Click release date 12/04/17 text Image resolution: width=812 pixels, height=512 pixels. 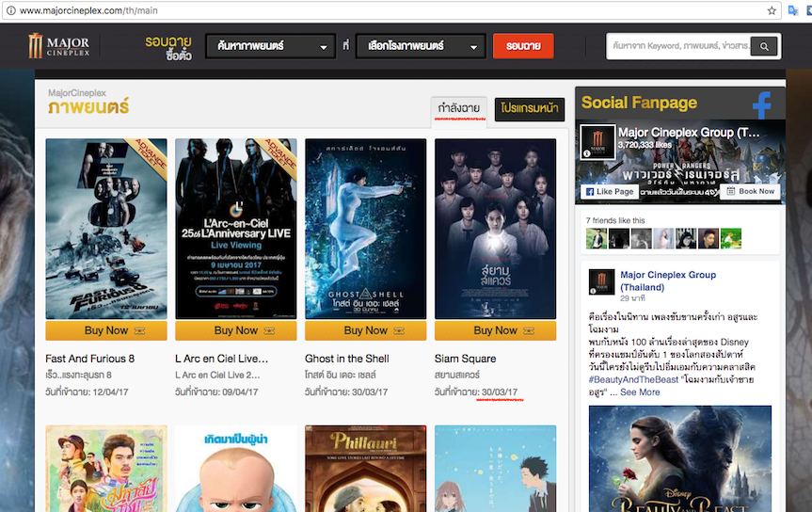tap(110, 392)
